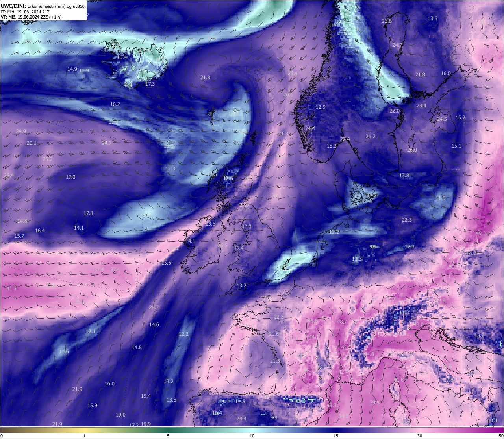Click the 25.7 value on the map
504x439 pixels.
click(x=47, y=159)
